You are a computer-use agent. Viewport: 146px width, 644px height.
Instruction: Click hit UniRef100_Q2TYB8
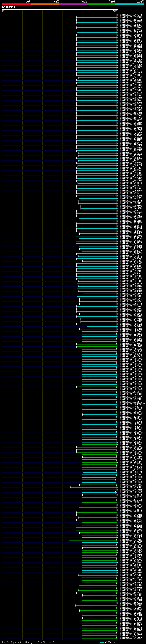click(131, 570)
